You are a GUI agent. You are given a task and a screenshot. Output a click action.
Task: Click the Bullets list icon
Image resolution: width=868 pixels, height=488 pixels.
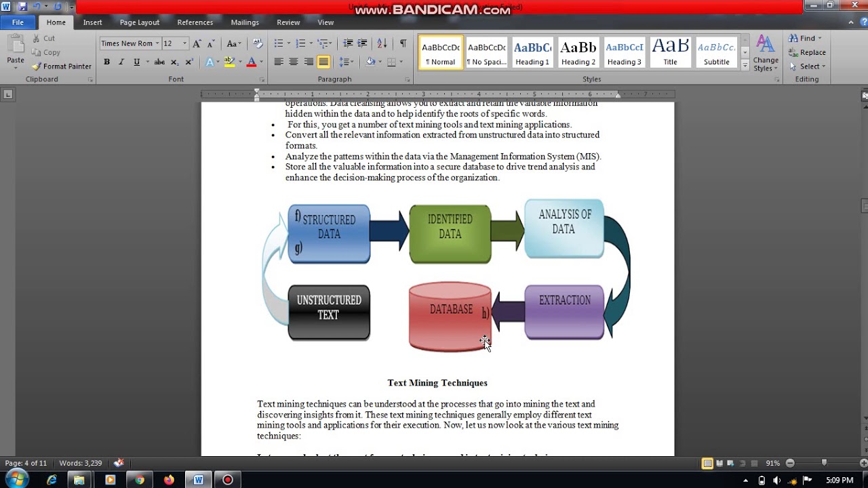point(279,43)
